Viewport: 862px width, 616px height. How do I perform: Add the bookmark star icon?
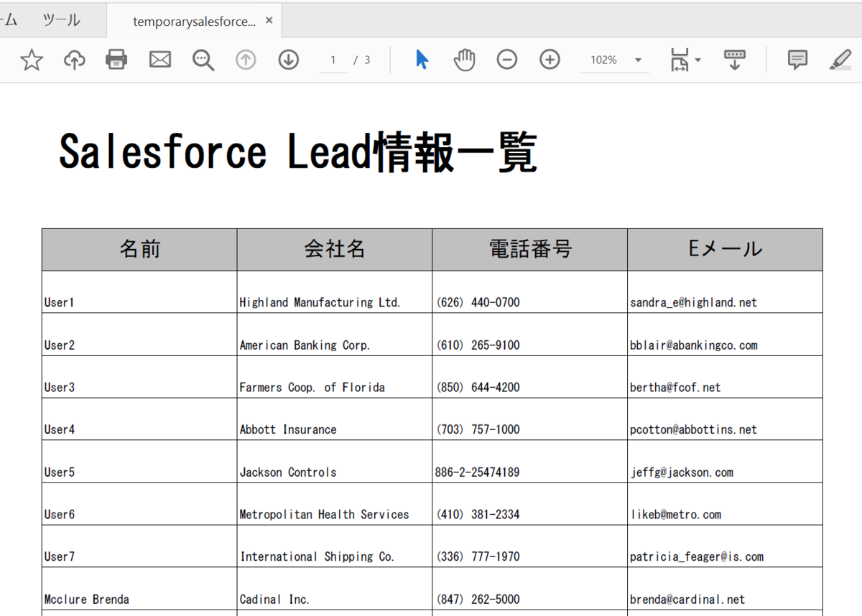click(x=31, y=60)
